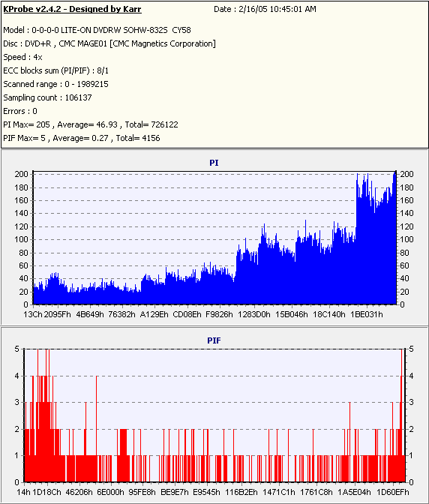This screenshot has height=504, width=429.
Task: Click the Errors : 0 line
Action: coord(20,111)
